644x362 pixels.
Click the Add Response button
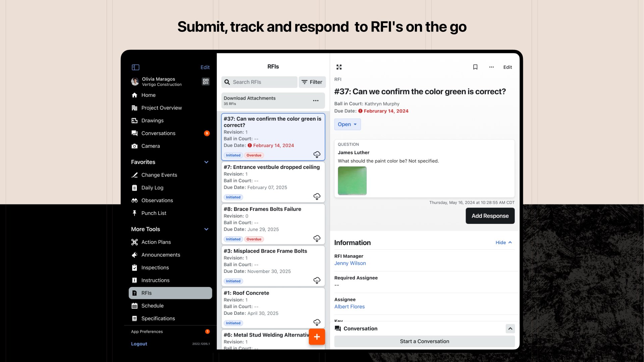click(490, 216)
